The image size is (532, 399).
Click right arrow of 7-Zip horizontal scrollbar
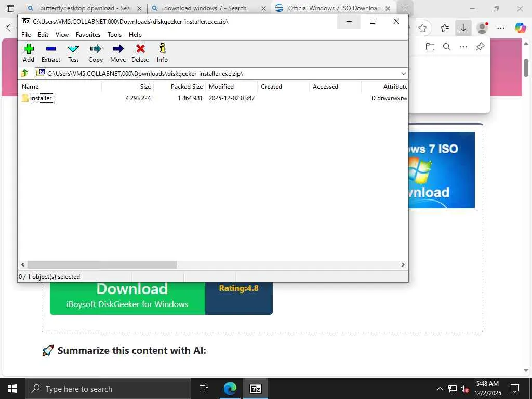[x=403, y=264]
